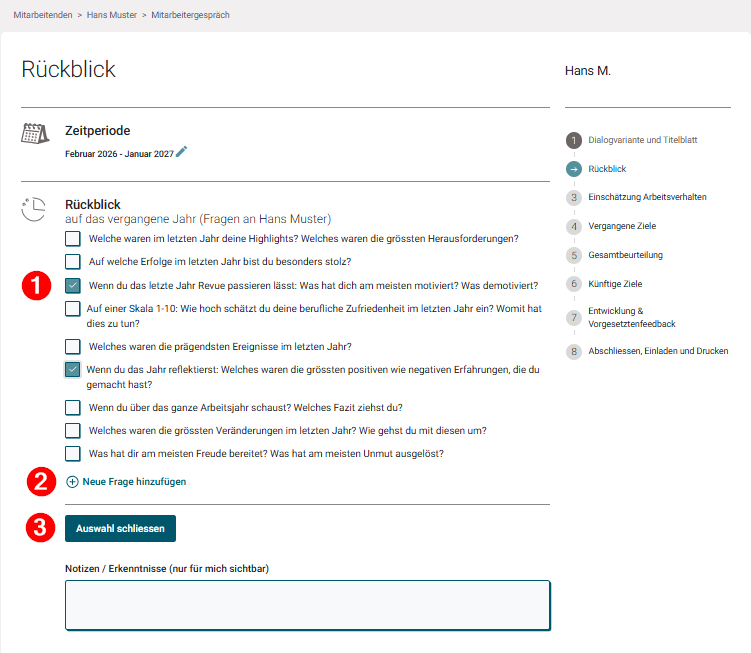
Task: Go to the Rückblick step in sidebar
Action: pos(607,169)
